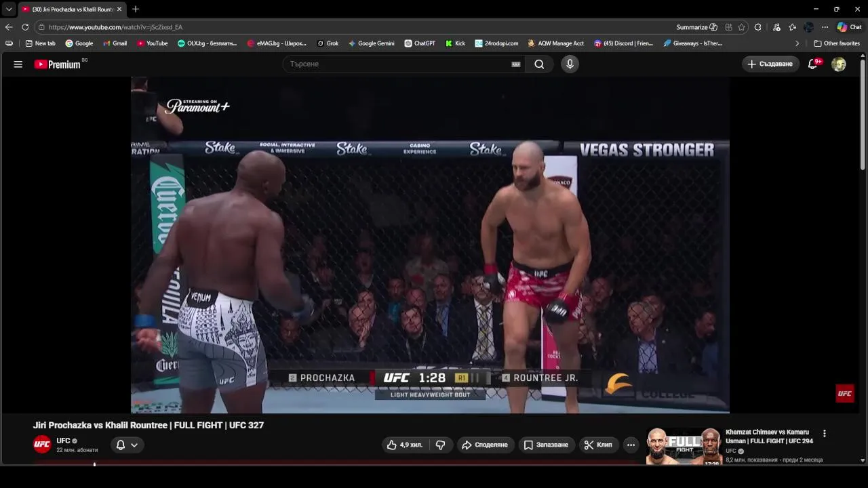
Task: Open favorites list icon in toolbar
Action: 793,27
